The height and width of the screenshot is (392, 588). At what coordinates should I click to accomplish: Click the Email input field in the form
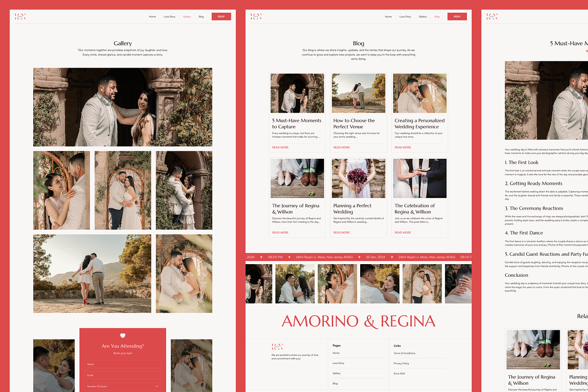[122, 375]
